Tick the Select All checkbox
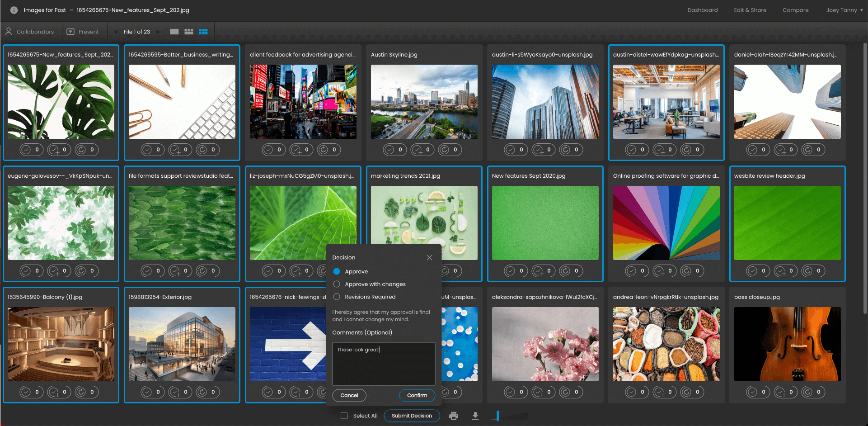Viewport: 868px width, 426px height. pos(344,416)
